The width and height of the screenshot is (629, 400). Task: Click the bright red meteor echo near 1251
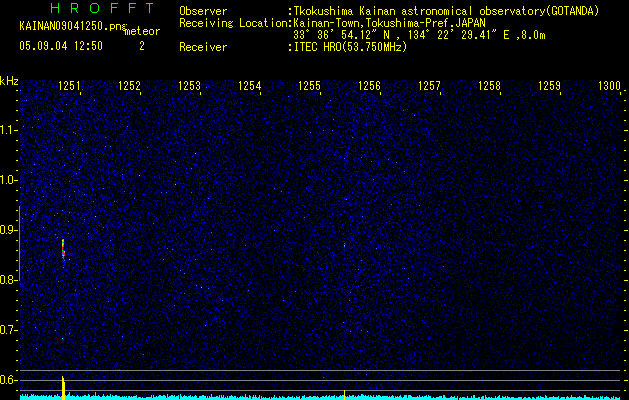coord(63,248)
